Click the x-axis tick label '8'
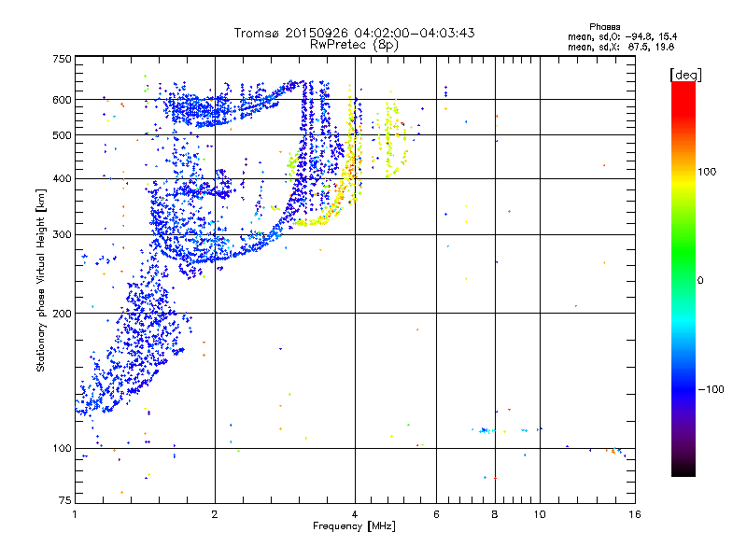 click(x=495, y=514)
